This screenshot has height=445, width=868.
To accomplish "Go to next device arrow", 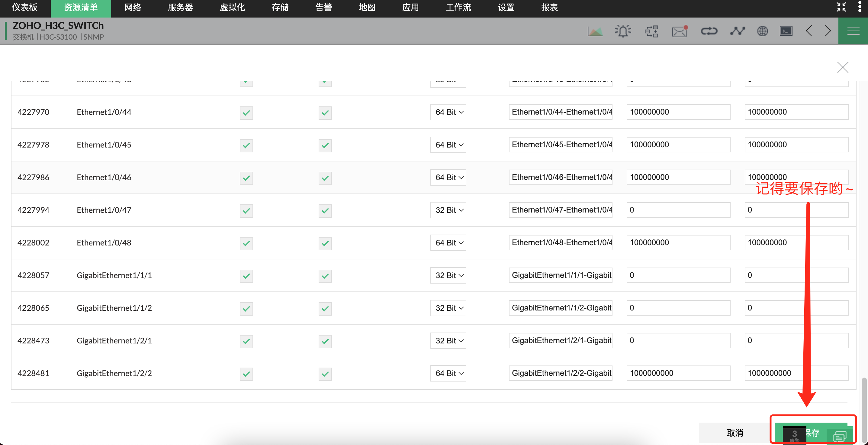I will tap(828, 31).
